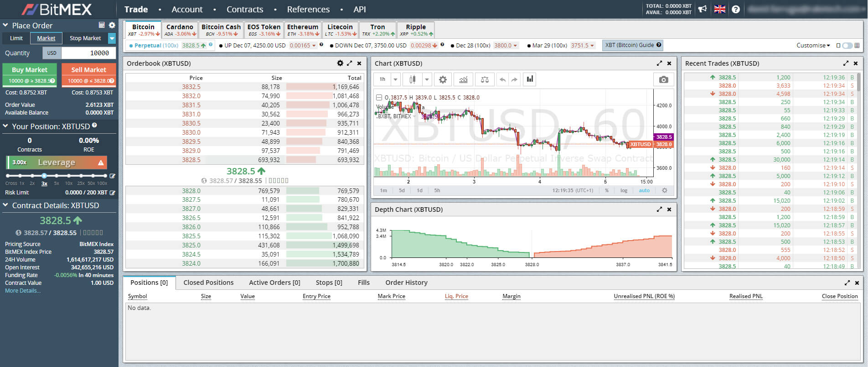Image resolution: width=868 pixels, height=367 pixels.
Task: Set leverage slider to 10x
Action: 69,176
